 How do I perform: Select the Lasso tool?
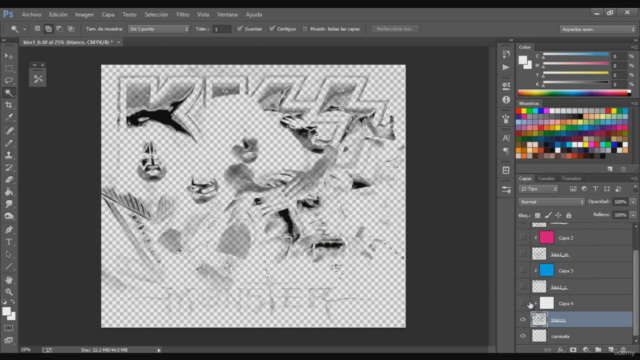click(9, 80)
